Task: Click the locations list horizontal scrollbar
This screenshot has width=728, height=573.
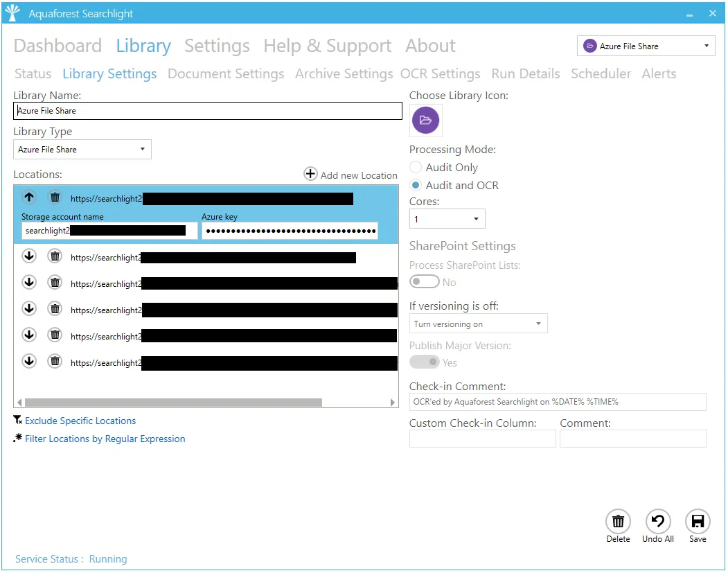Action: click(173, 402)
